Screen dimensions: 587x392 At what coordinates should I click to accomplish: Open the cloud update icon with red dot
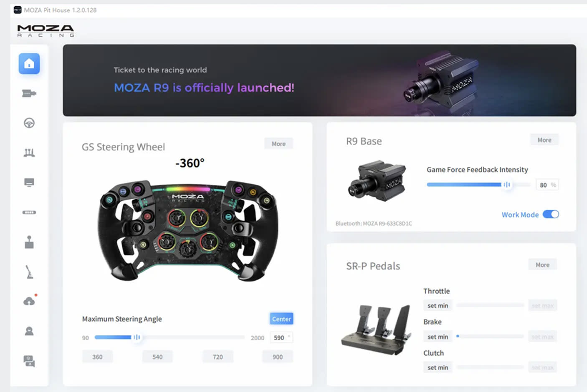(30, 301)
